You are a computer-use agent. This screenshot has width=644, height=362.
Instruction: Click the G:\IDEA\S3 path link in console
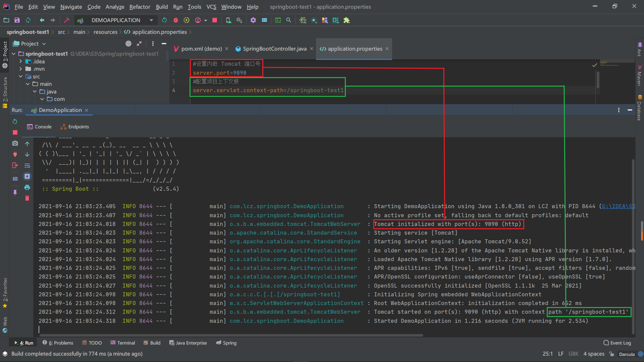(618, 206)
